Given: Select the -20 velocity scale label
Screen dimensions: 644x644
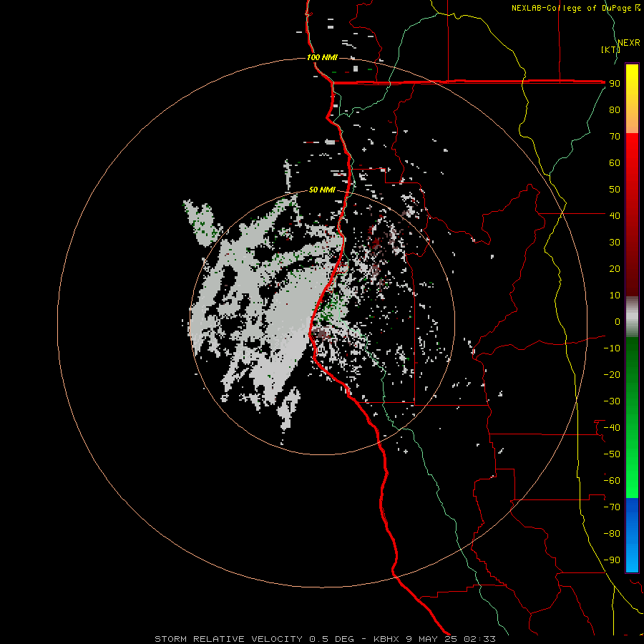Looking at the screenshot, I should tap(612, 374).
